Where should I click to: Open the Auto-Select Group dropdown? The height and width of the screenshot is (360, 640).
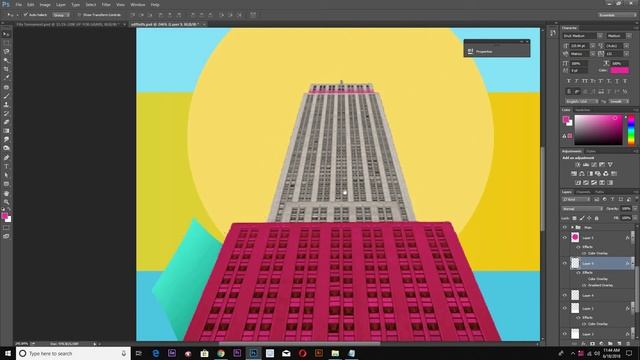[x=61, y=15]
